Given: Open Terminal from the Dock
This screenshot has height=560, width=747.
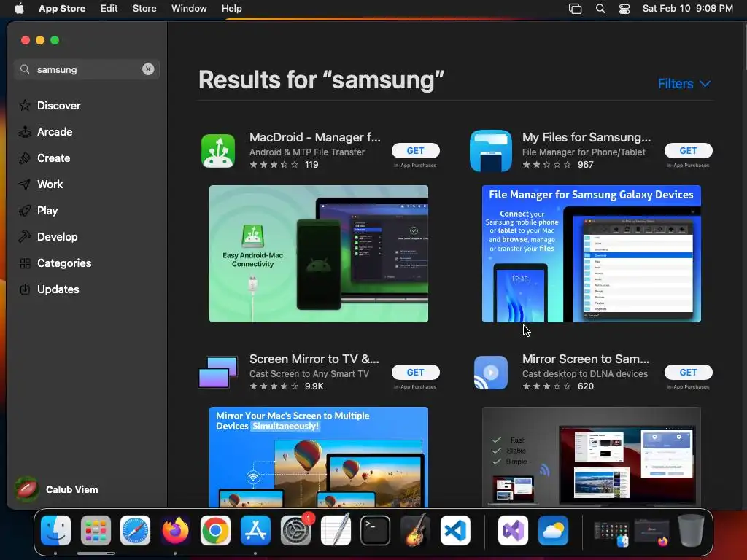Looking at the screenshot, I should point(375,531).
